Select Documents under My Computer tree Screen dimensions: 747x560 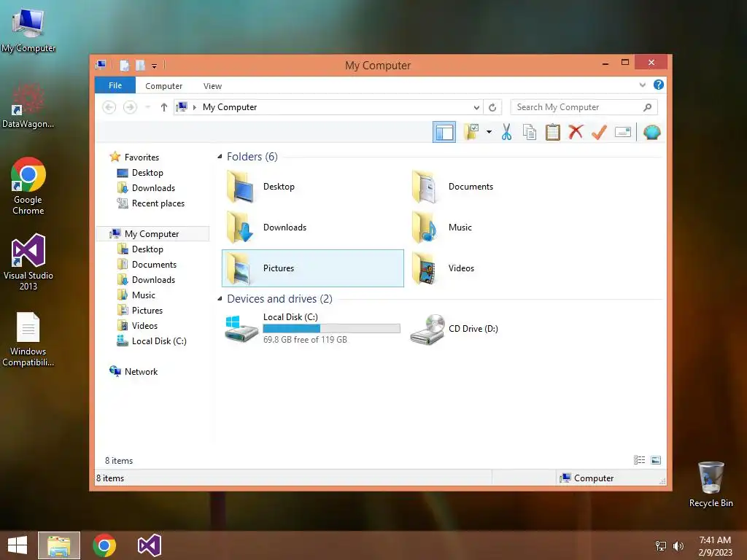tap(154, 264)
